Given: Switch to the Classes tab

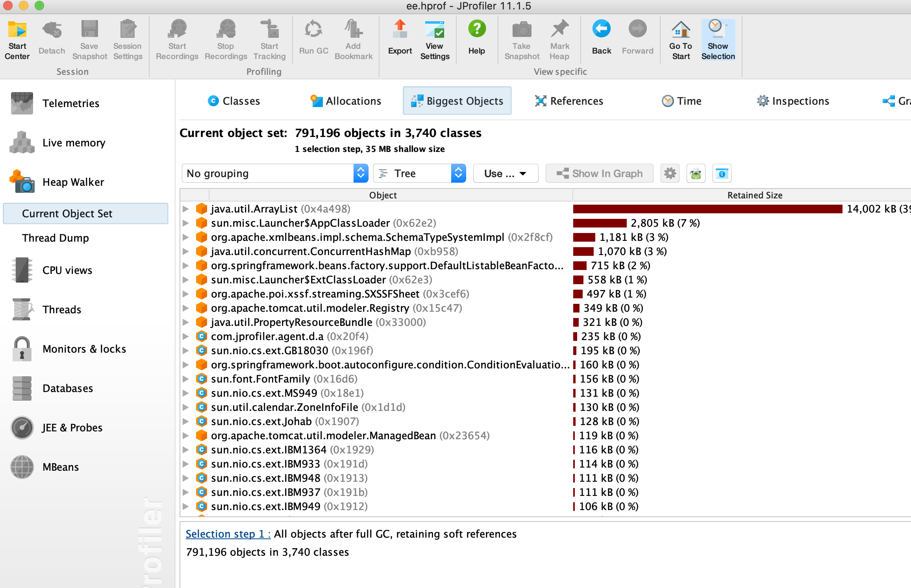Looking at the screenshot, I should (234, 101).
